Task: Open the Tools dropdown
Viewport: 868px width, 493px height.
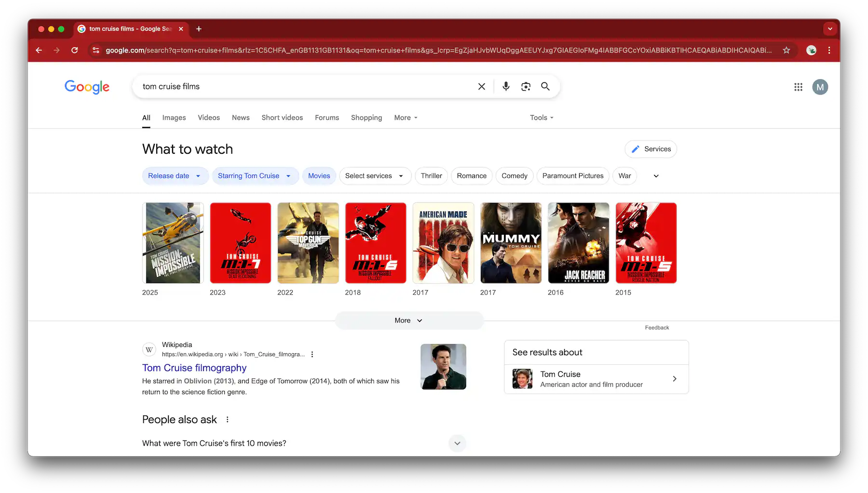Action: point(542,118)
